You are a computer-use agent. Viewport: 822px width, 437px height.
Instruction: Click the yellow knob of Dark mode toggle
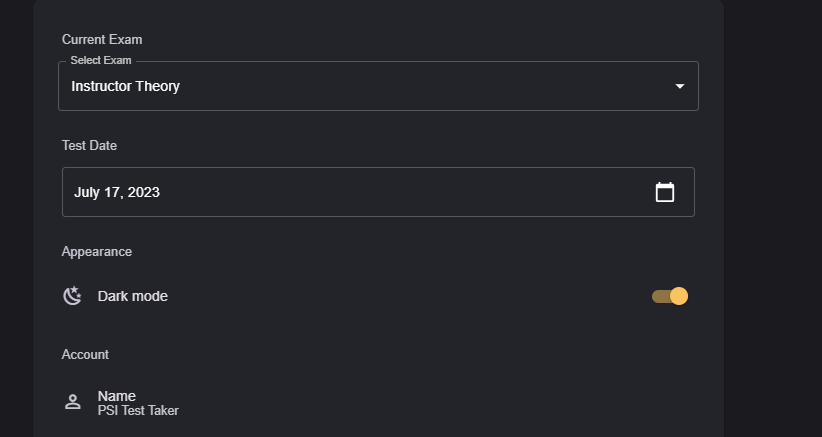click(679, 296)
